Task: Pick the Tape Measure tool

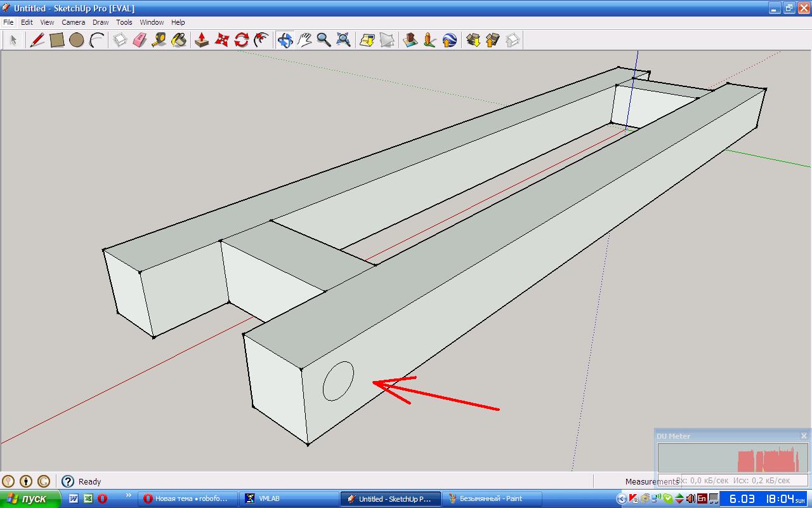Action: coord(159,40)
